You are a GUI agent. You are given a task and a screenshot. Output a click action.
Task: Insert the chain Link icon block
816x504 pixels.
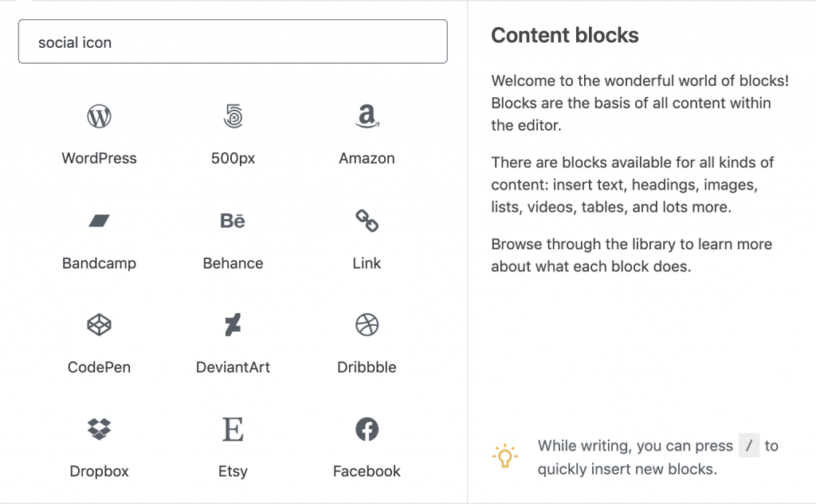367,221
